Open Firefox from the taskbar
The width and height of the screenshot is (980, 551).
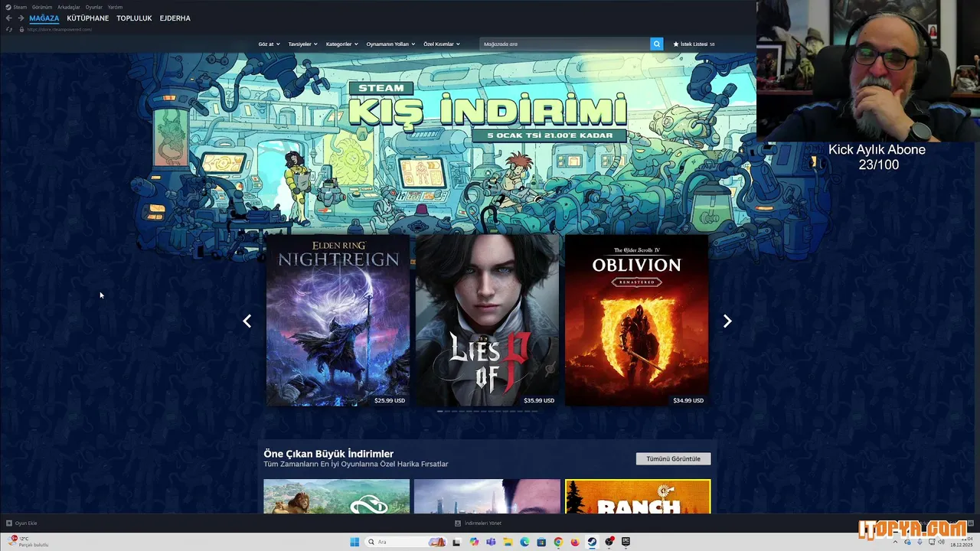pos(575,542)
